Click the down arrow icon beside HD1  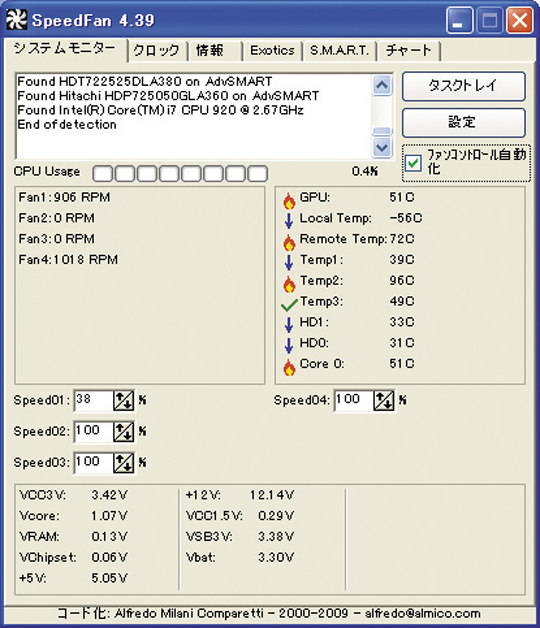point(289,325)
